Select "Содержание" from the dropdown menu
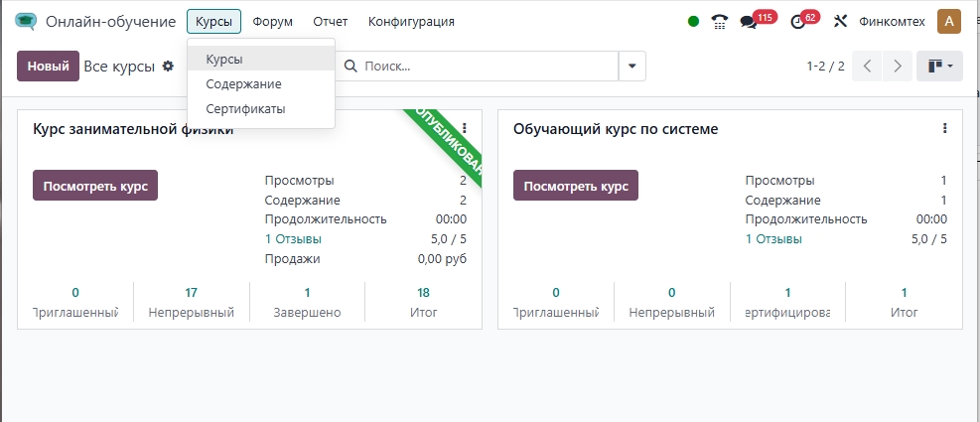This screenshot has height=422, width=980. coord(243,84)
